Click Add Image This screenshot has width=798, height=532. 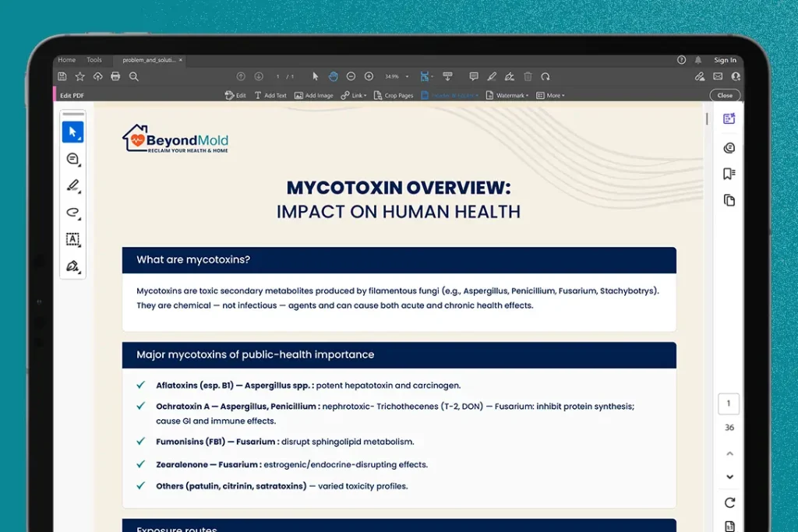coord(313,95)
